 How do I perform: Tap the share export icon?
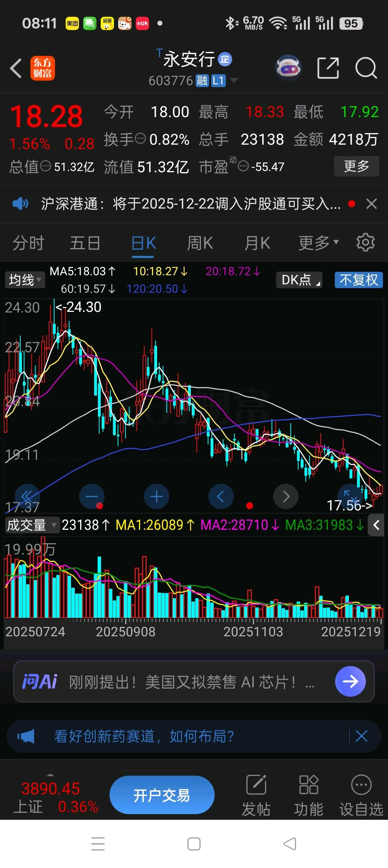(x=328, y=68)
